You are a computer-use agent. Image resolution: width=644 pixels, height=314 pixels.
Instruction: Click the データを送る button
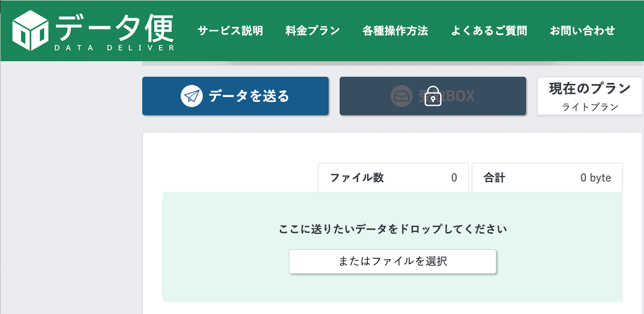pyautogui.click(x=235, y=96)
